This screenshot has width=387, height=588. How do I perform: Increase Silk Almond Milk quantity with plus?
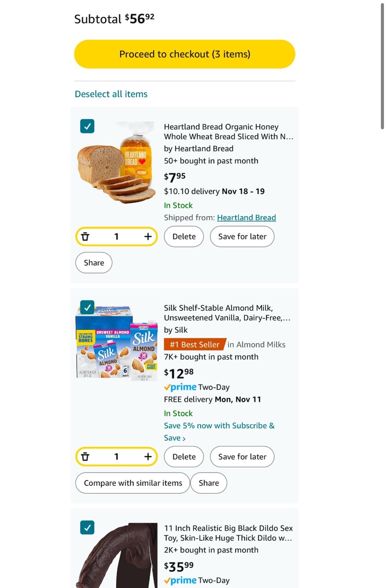point(148,457)
